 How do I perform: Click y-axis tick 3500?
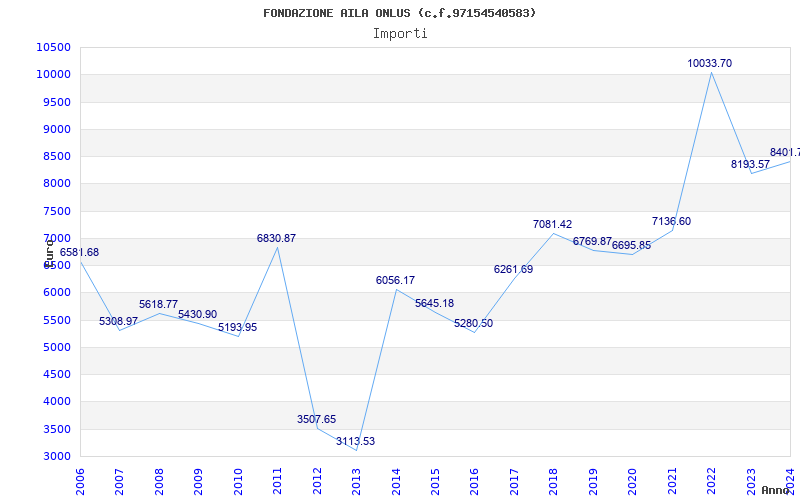pos(56,429)
